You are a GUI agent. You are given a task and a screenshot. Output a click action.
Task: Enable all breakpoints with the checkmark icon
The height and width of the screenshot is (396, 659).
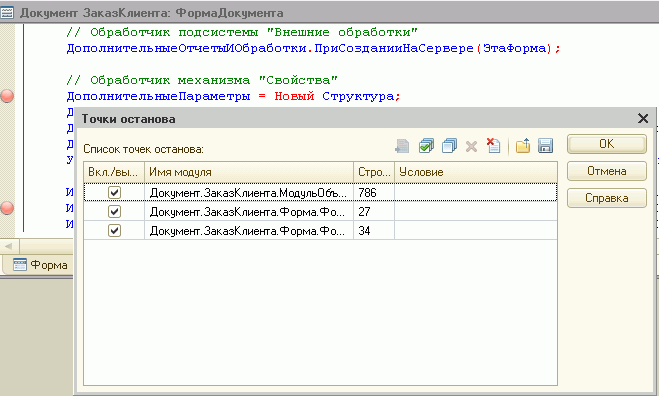coord(426,146)
